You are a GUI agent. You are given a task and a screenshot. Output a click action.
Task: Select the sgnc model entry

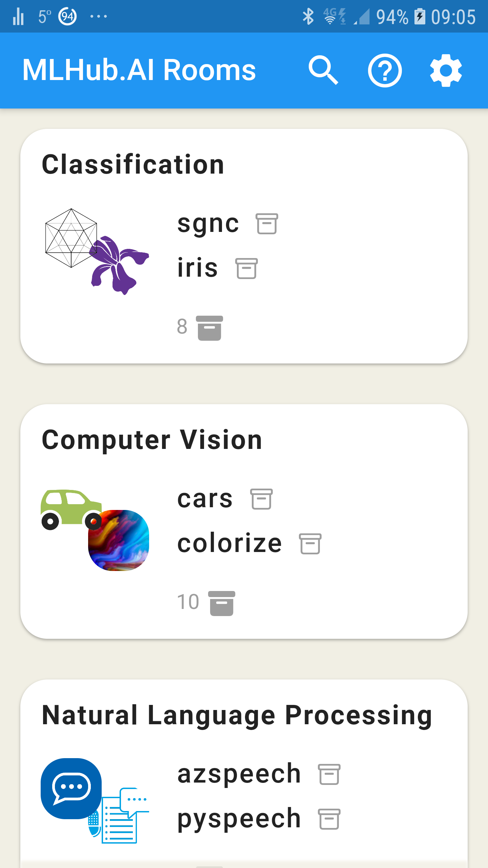coord(208,224)
